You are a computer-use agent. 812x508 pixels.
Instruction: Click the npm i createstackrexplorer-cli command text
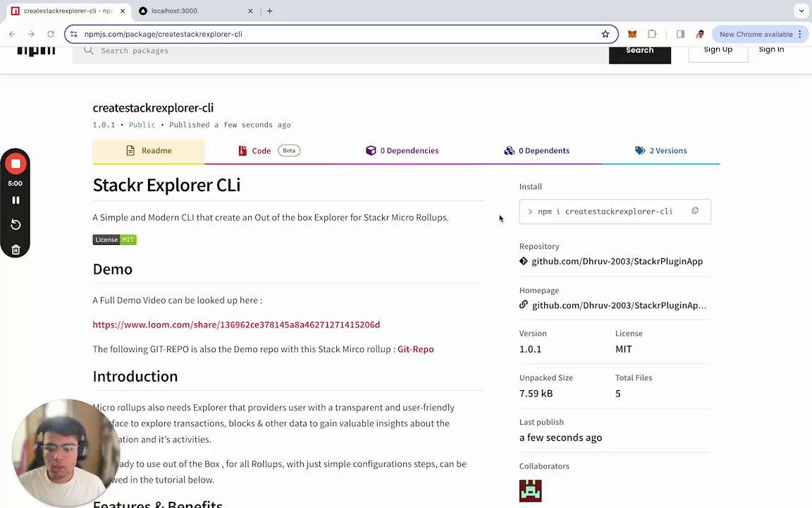605,212
